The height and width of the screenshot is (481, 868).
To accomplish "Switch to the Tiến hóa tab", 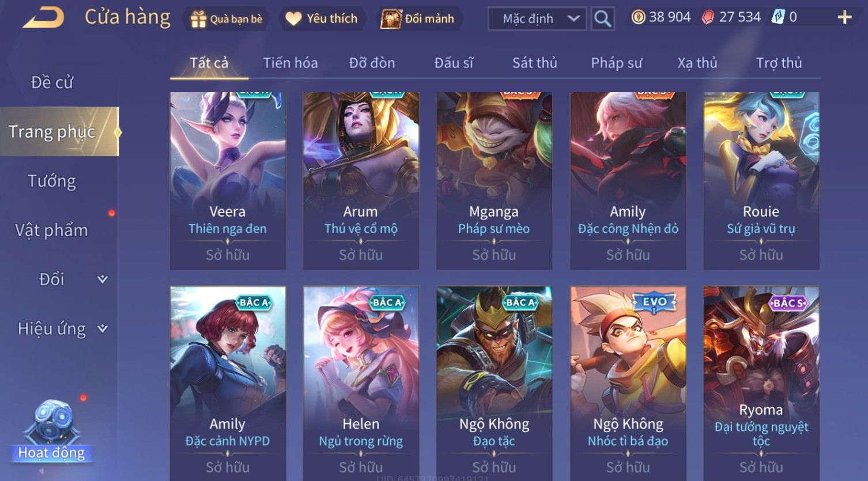I will pyautogui.click(x=290, y=63).
